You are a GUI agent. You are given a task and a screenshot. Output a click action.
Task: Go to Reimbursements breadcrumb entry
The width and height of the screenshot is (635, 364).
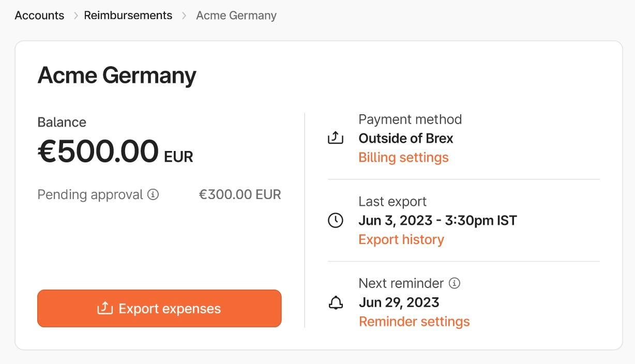(128, 16)
